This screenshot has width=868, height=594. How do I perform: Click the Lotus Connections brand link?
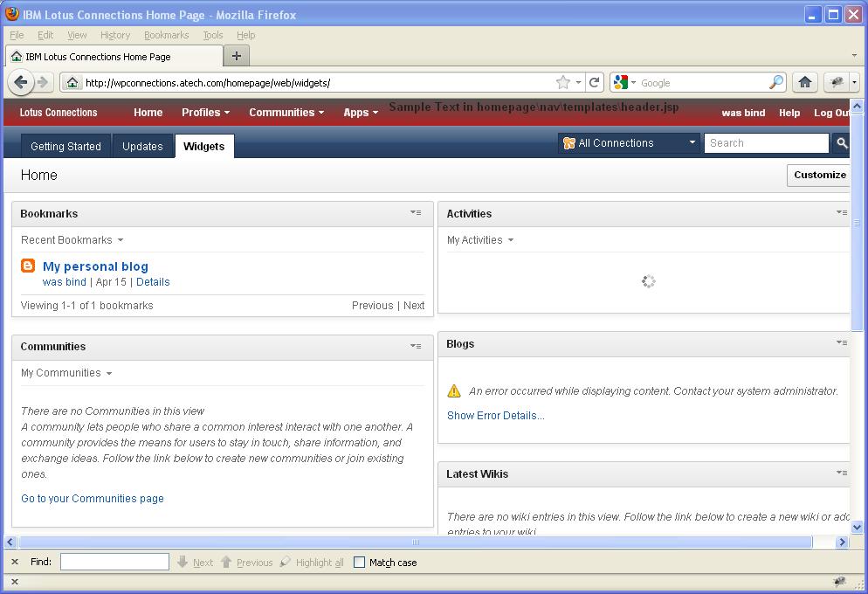click(x=59, y=113)
